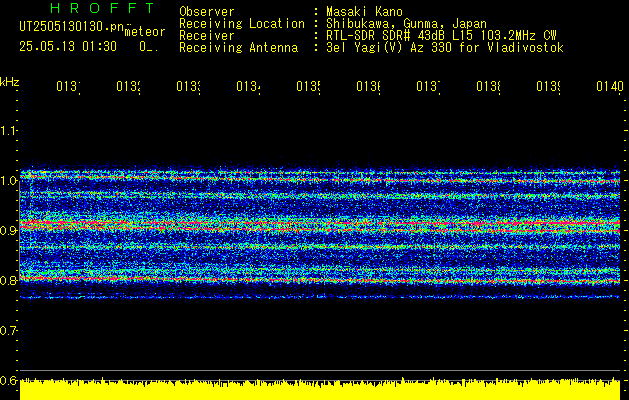
Task: Click the Observer label
Action: pos(207,12)
